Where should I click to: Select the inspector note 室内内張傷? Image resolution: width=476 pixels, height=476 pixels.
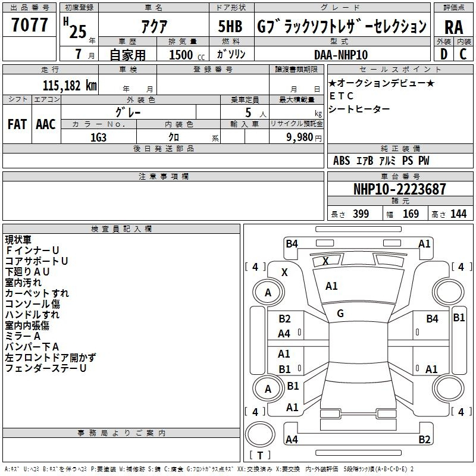[27, 325]
